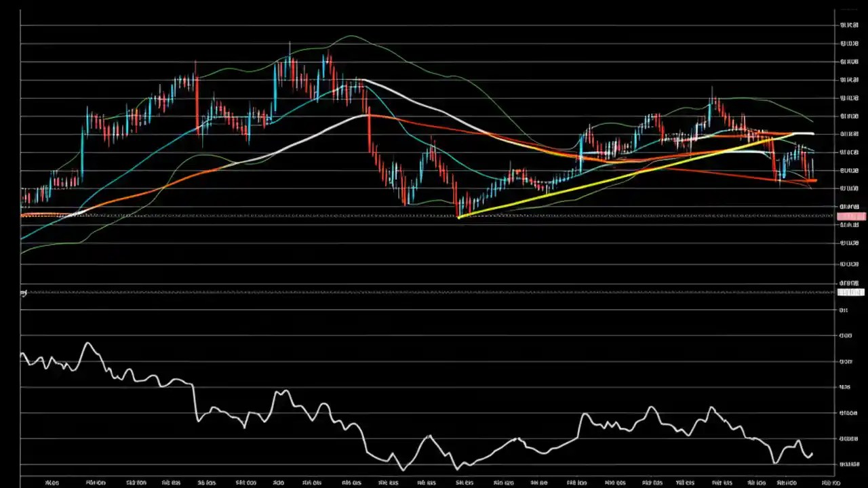
Task: Switch to the main price chart panel
Action: (434, 136)
